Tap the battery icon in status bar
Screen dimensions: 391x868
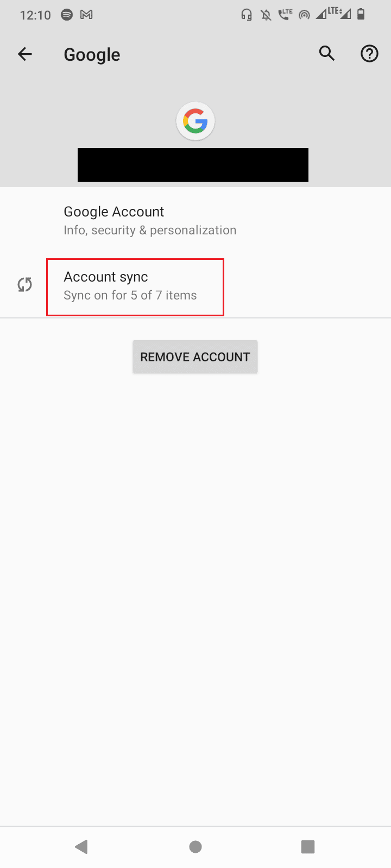361,15
